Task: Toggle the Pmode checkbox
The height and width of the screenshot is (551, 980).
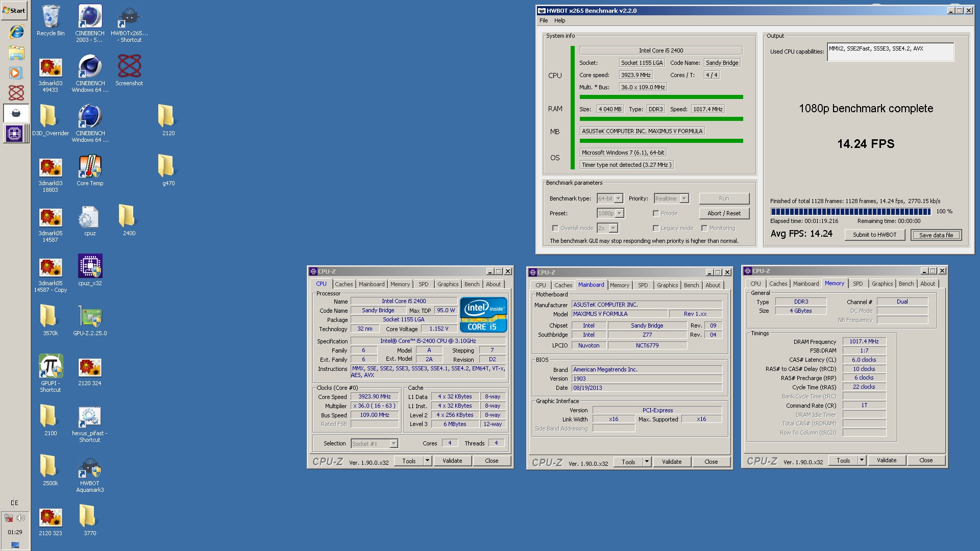Action: [x=656, y=213]
